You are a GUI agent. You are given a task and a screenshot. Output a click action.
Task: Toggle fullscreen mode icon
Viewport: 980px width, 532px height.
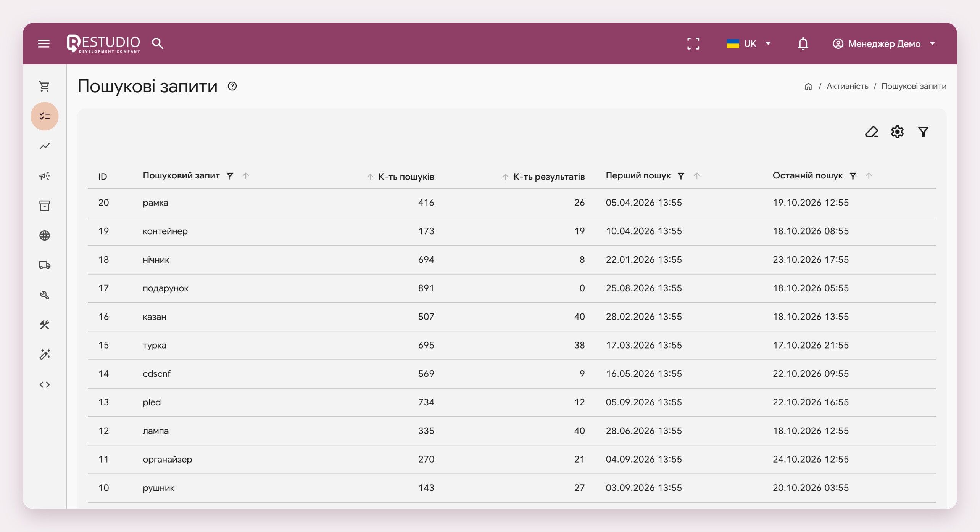pos(693,43)
